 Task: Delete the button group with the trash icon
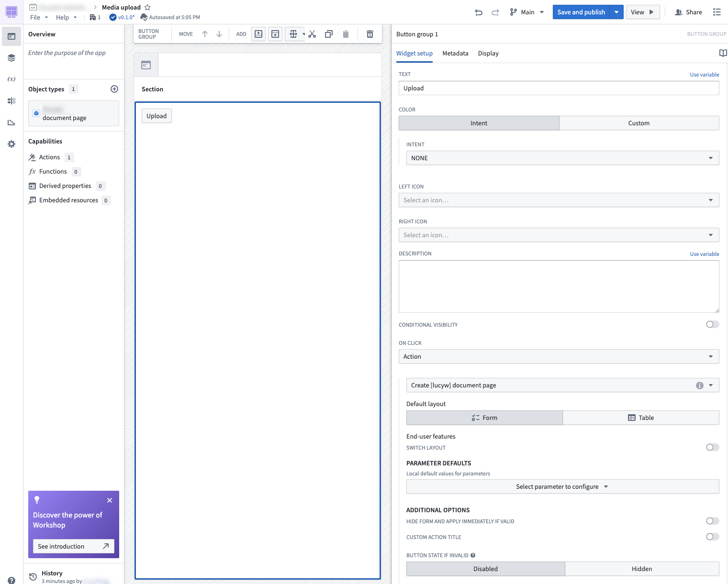(370, 33)
